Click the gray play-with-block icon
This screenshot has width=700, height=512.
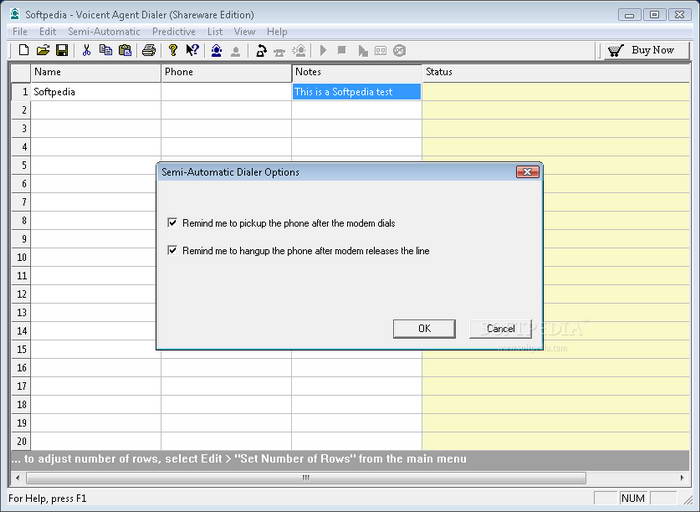(363, 51)
